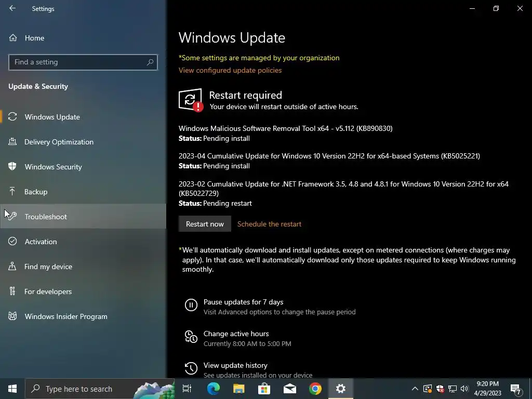Open For developers settings

[83, 291]
